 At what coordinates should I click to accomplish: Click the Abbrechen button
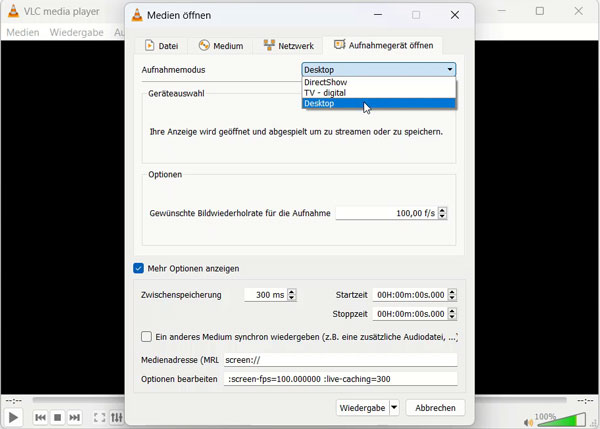pyautogui.click(x=435, y=408)
